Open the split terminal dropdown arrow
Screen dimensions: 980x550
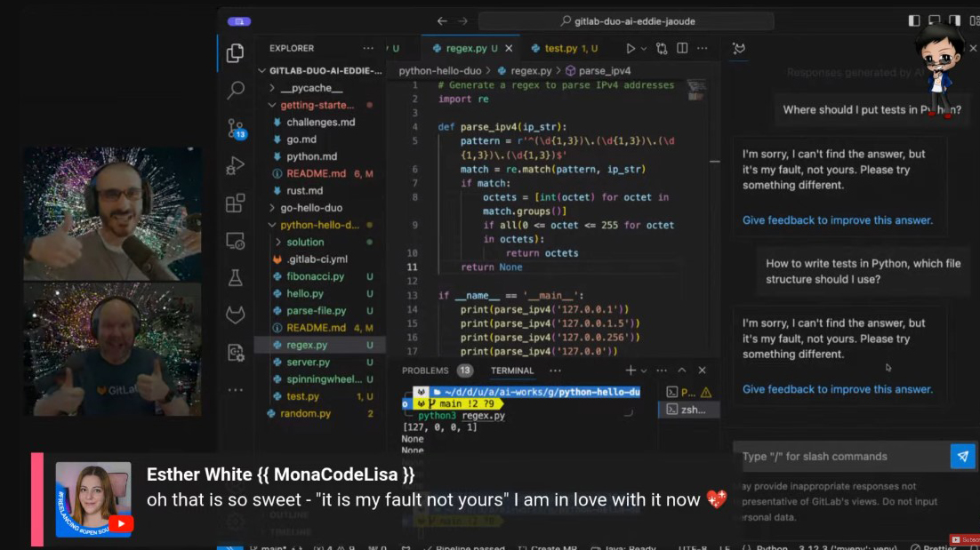(644, 371)
